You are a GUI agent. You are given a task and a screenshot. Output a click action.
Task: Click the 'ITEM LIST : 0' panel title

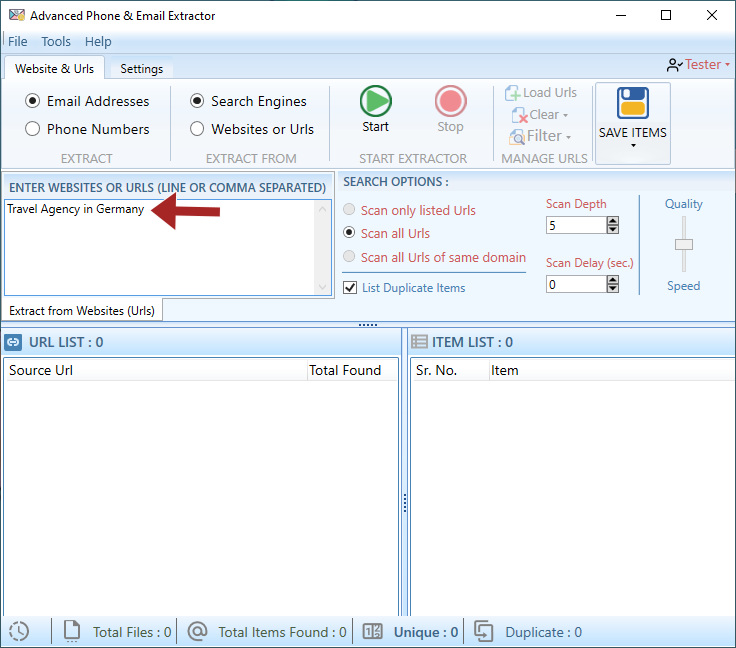pos(472,342)
